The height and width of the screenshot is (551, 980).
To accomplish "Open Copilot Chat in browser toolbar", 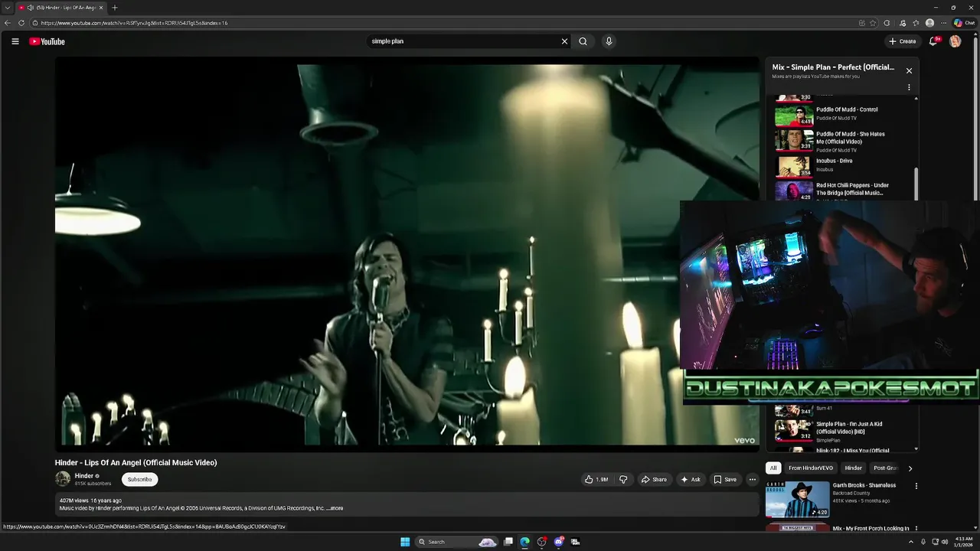I will [x=964, y=23].
